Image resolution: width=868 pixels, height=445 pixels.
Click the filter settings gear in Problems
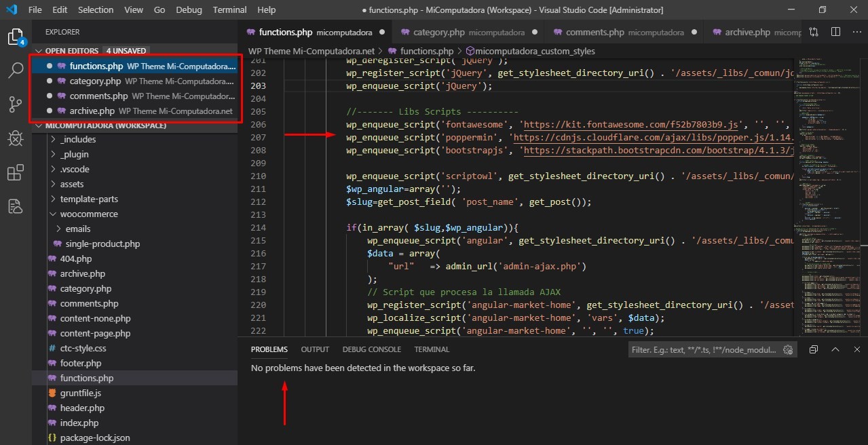[x=788, y=349]
